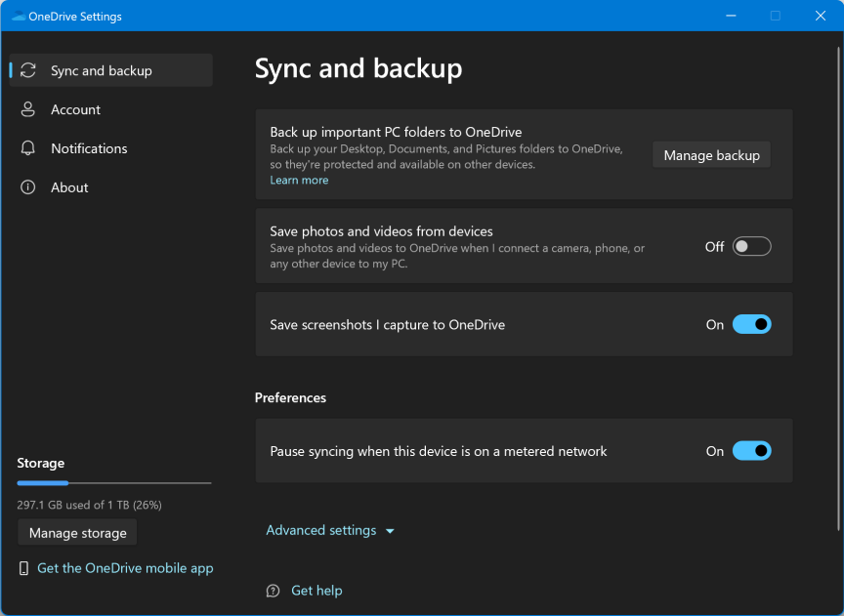Screen dimensions: 844x616
Task: Expand the Advanced settings section
Action: click(321, 529)
